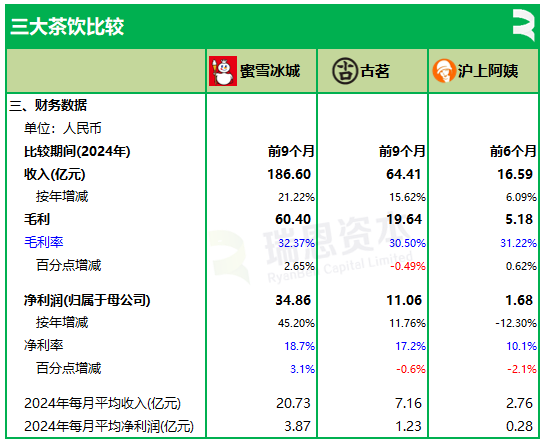Click 按年增减 label under revenue row
The width and height of the screenshot is (545, 447).
click(62, 196)
